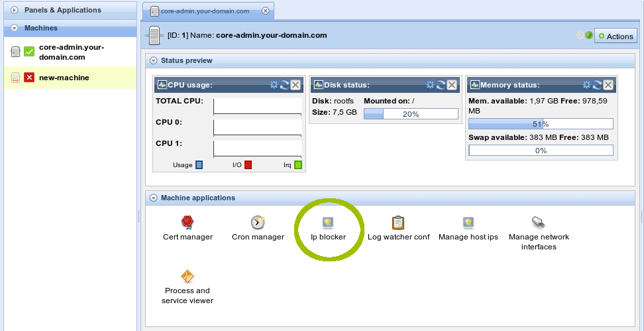Close the core-admin.your-domain.com tab
The image size is (644, 331).
pos(266,11)
